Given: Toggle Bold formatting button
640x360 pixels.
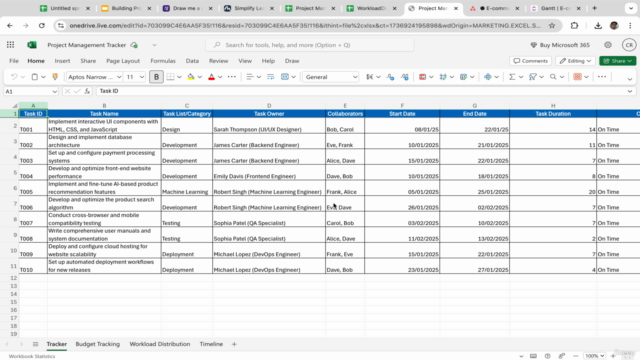Looking at the screenshot, I should (156, 77).
